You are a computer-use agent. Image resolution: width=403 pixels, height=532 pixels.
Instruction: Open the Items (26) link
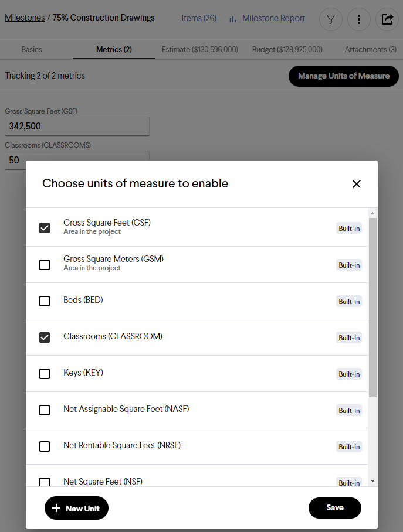tap(199, 18)
